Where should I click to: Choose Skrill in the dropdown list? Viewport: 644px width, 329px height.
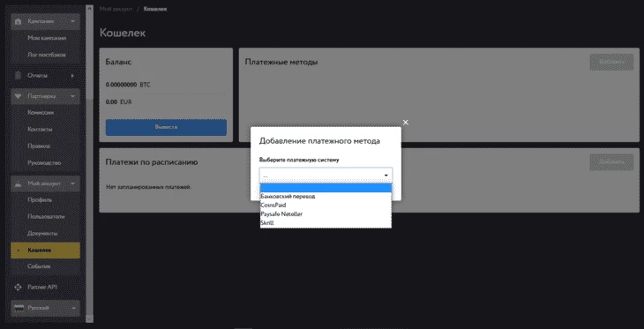tap(326, 223)
